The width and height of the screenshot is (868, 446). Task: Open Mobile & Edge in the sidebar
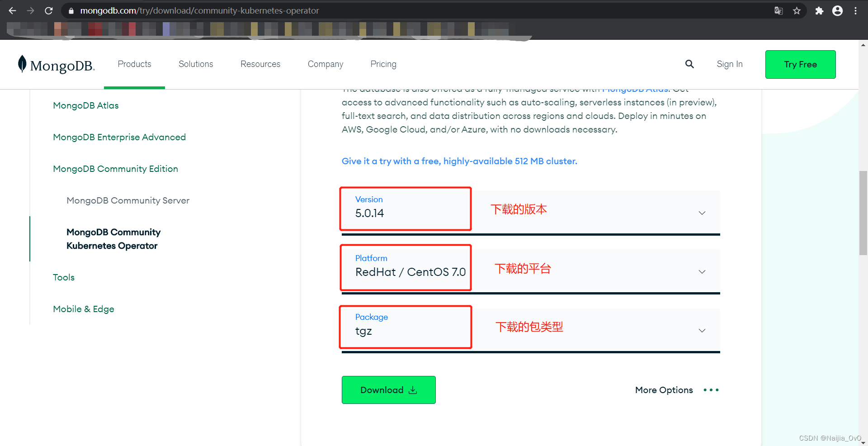[84, 309]
